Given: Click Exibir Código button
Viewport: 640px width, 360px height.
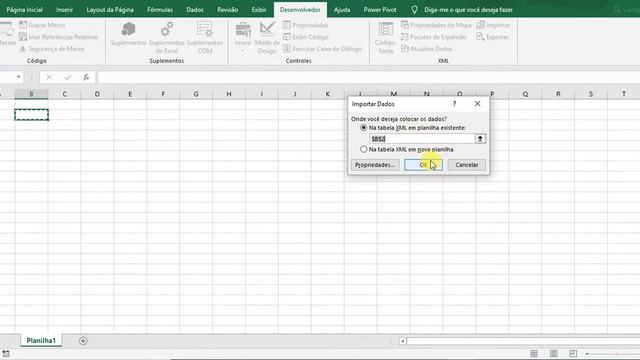Looking at the screenshot, I should [x=306, y=37].
